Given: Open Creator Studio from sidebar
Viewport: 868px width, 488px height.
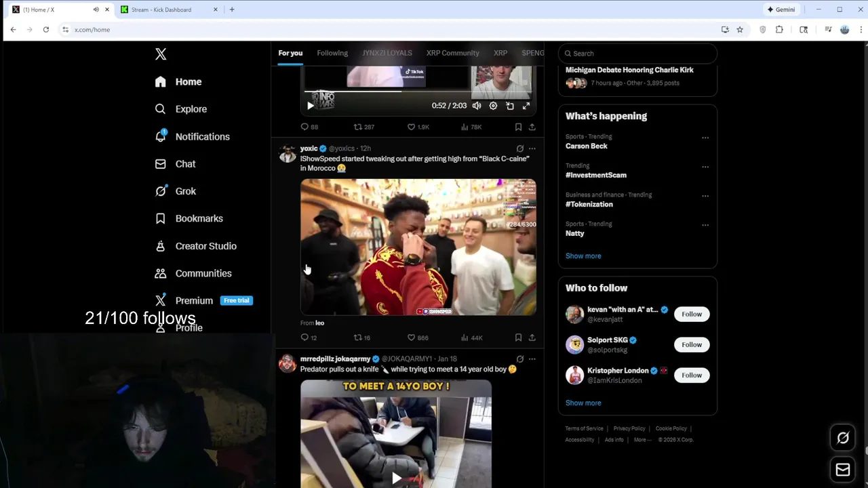Looking at the screenshot, I should [x=195, y=246].
